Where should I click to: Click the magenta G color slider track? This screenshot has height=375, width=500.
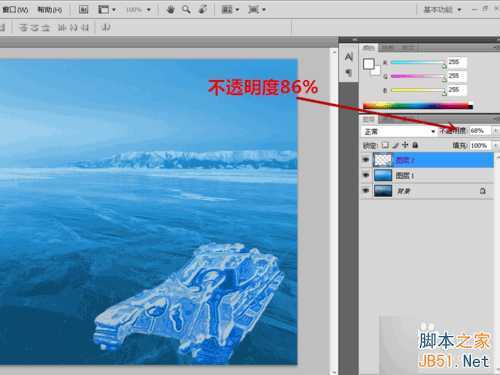[x=417, y=76]
